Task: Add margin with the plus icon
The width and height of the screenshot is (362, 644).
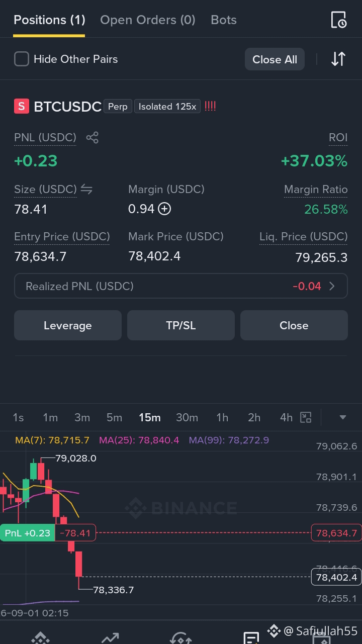Action: [x=164, y=209]
